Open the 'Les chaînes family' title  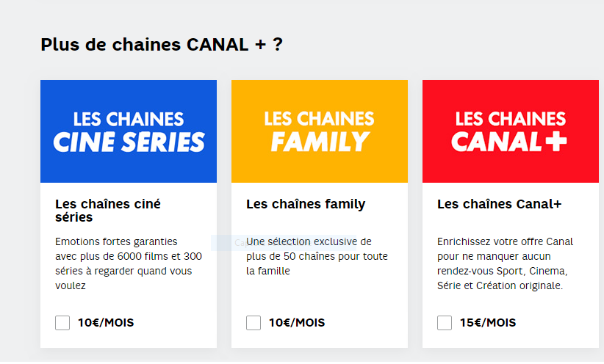[306, 204]
